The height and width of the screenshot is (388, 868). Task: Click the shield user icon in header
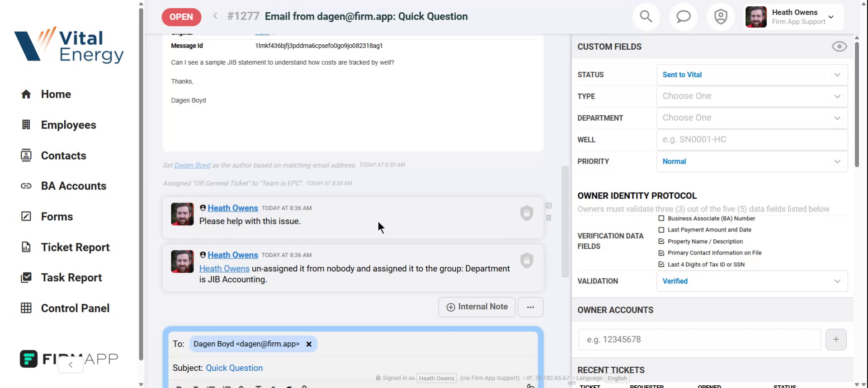(x=721, y=17)
